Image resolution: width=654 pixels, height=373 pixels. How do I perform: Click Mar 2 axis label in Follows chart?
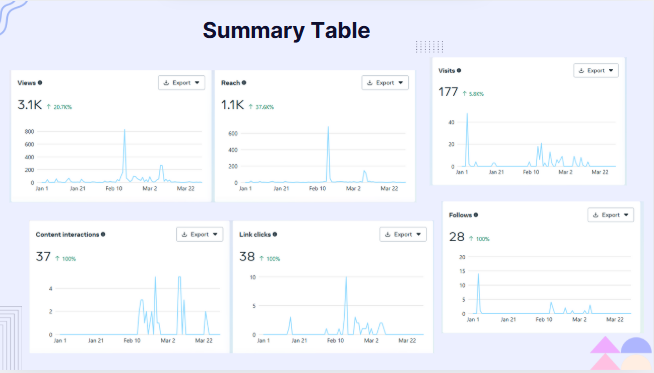[x=579, y=320]
